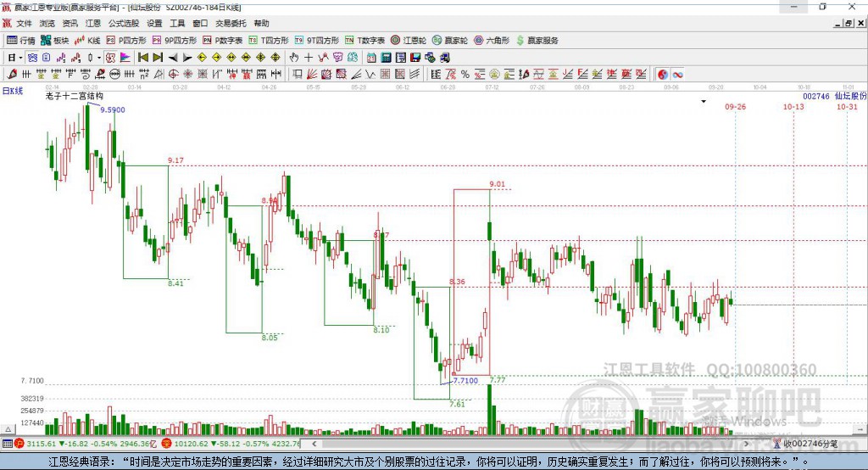The height and width of the screenshot is (470, 868).
Task: Open the 板块 sectors view
Action: (54, 41)
